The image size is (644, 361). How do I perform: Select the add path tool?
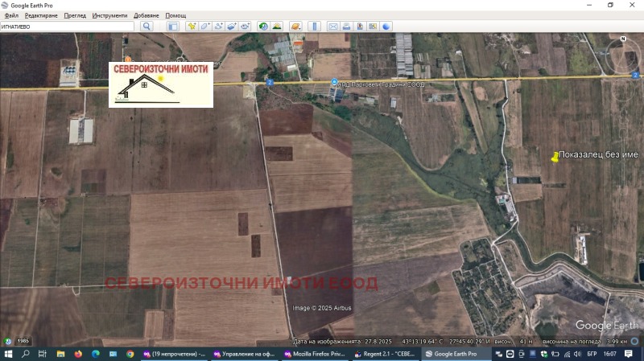[218, 27]
